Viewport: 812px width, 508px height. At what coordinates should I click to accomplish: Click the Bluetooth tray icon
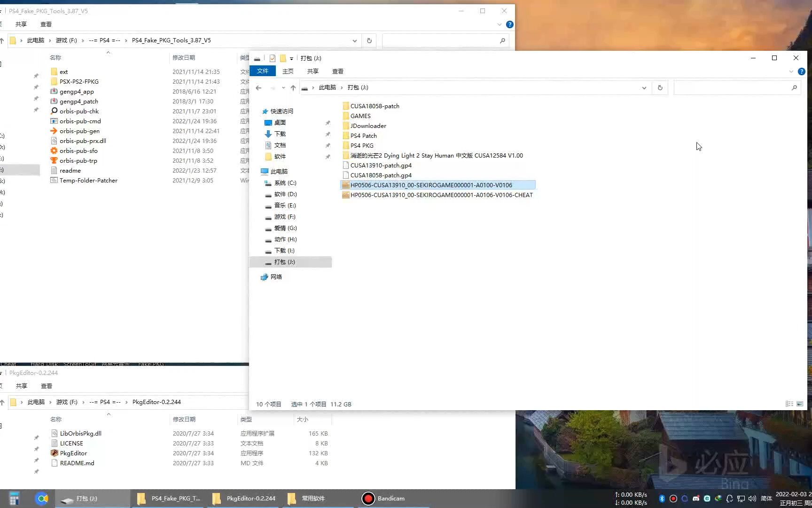[x=662, y=499]
